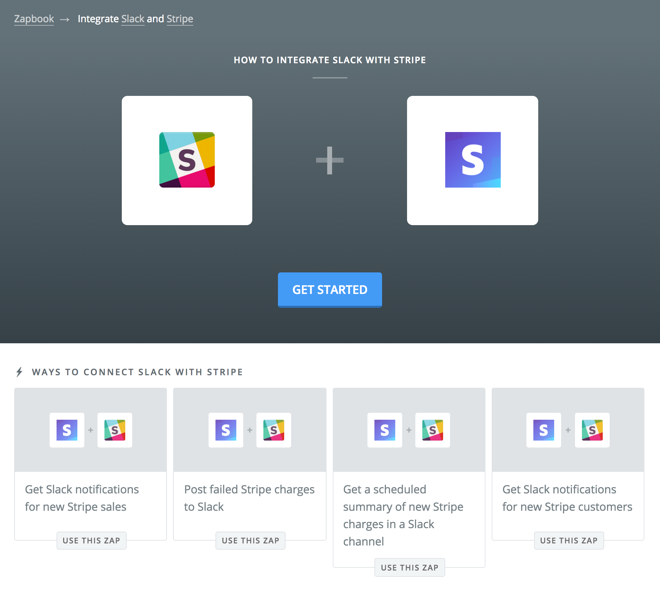Click Stripe icon in failed Stripe charges card
Screen dimensions: 660x590
click(x=226, y=430)
